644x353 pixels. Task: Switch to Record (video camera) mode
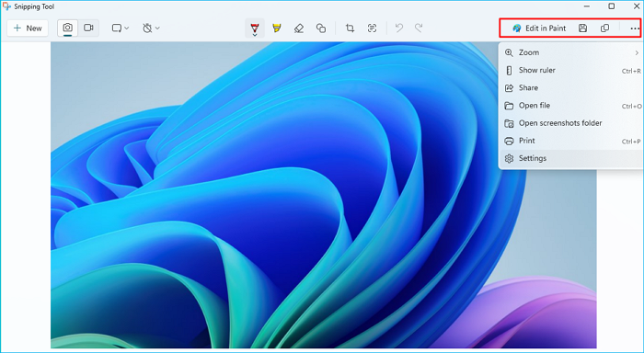click(88, 28)
